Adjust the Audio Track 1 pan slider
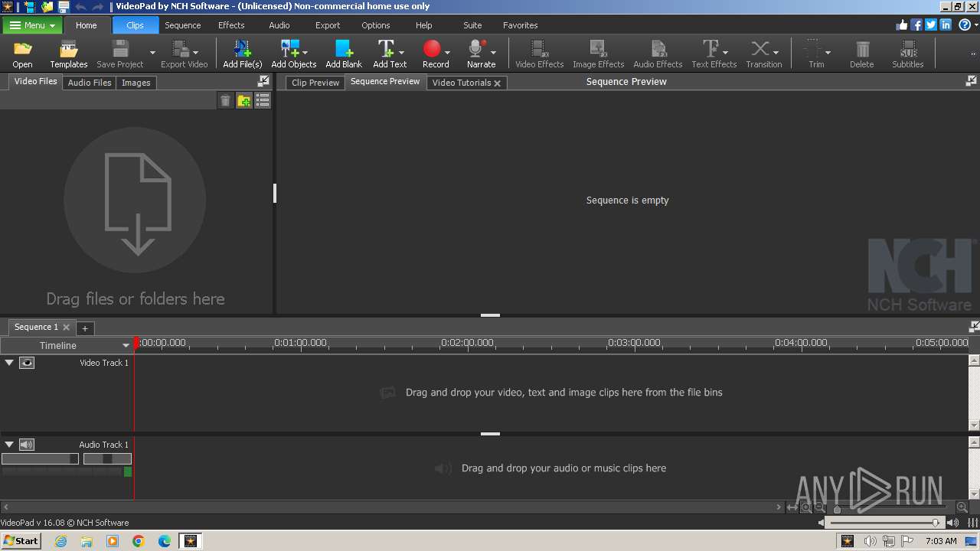Image resolution: width=980 pixels, height=551 pixels. pos(107,459)
